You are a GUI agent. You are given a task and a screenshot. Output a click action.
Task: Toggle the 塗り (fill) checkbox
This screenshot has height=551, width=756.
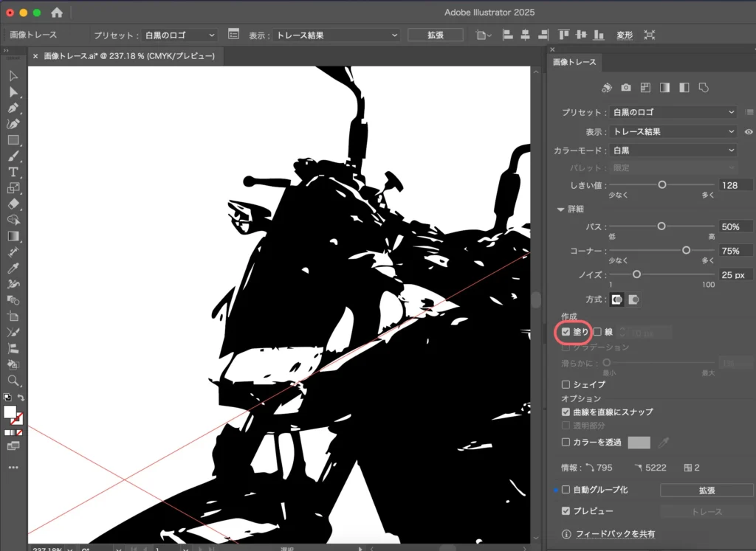pos(566,333)
